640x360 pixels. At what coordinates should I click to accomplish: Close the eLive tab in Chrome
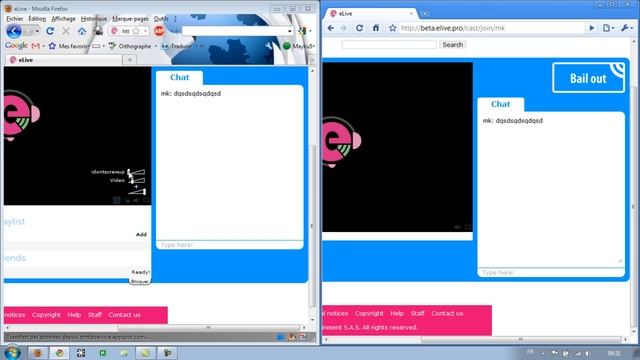411,13
